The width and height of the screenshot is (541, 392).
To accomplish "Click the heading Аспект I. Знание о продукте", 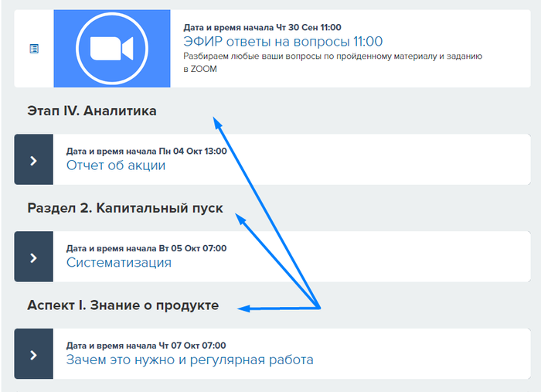I will (123, 305).
